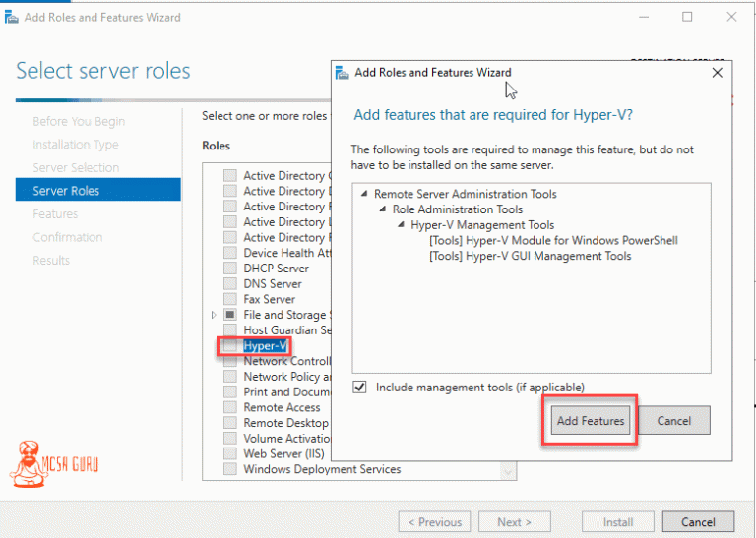Maximize the main wizard window
756x538 pixels.
(687, 17)
